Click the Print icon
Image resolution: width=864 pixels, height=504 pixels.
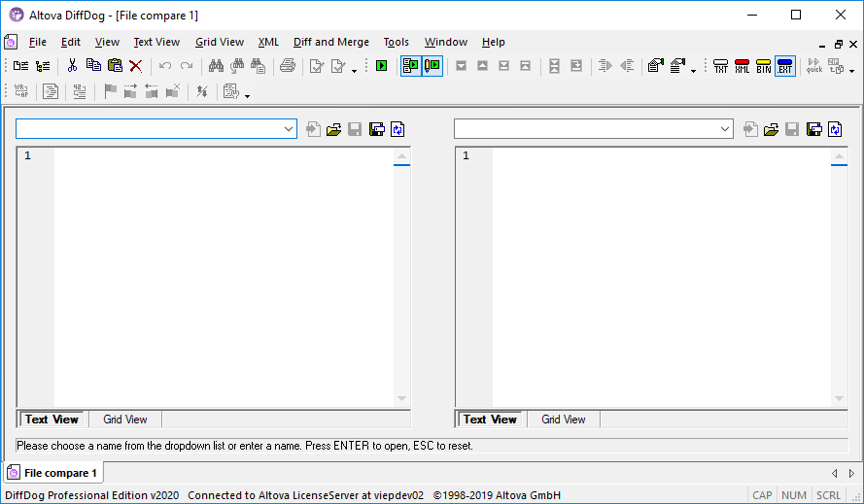pyautogui.click(x=288, y=66)
